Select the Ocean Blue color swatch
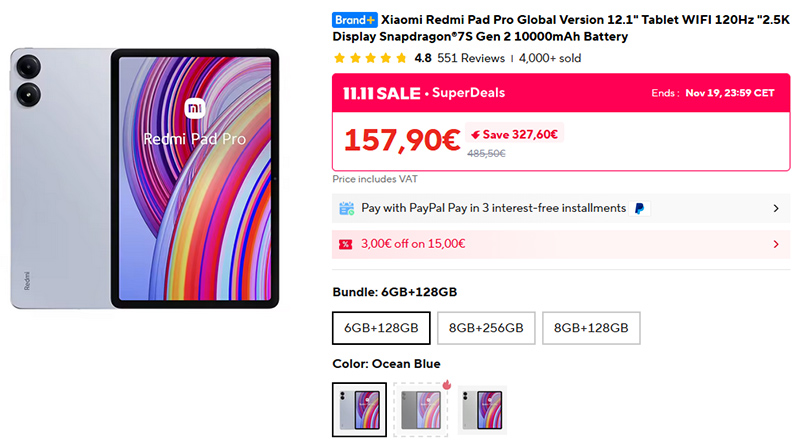The height and width of the screenshot is (446, 800). coord(359,410)
